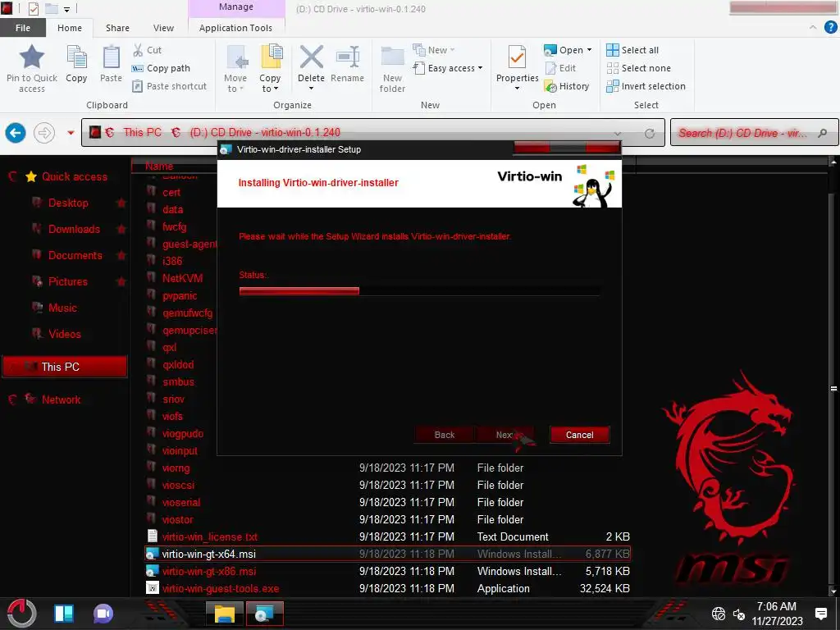Switch to the View ribbon tab
The height and width of the screenshot is (630, 840).
[x=163, y=28]
